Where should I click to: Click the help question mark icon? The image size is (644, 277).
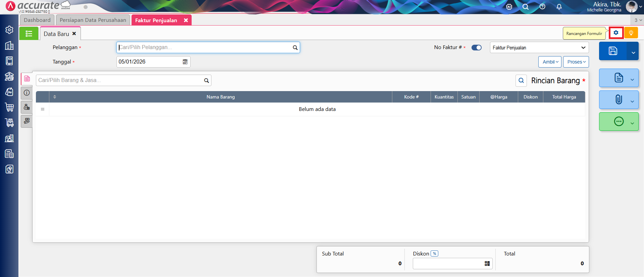coord(542,7)
